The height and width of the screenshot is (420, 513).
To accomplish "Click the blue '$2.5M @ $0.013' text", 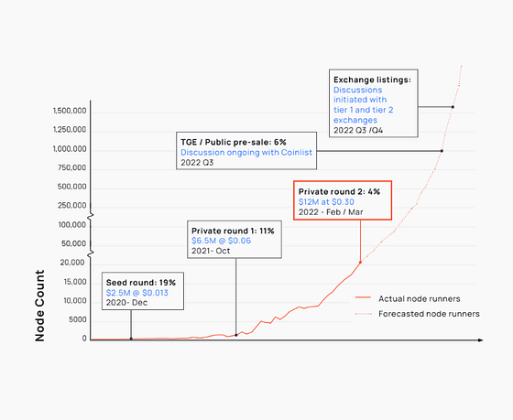I will 137,293.
